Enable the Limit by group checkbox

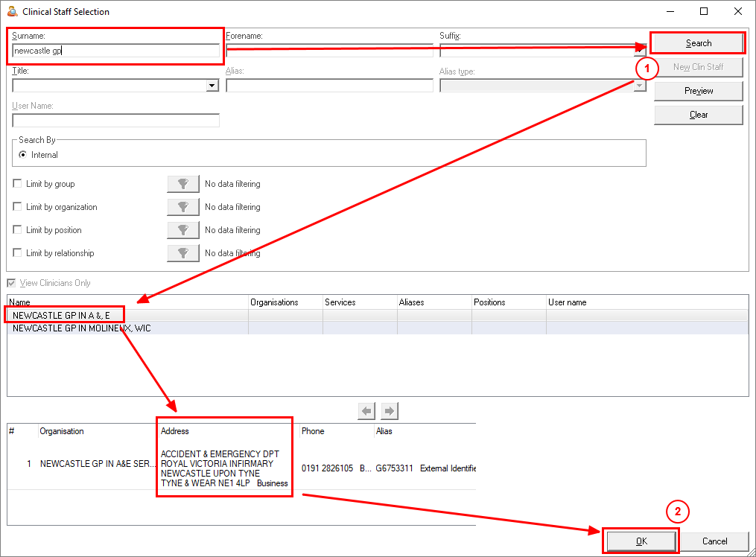tap(18, 184)
